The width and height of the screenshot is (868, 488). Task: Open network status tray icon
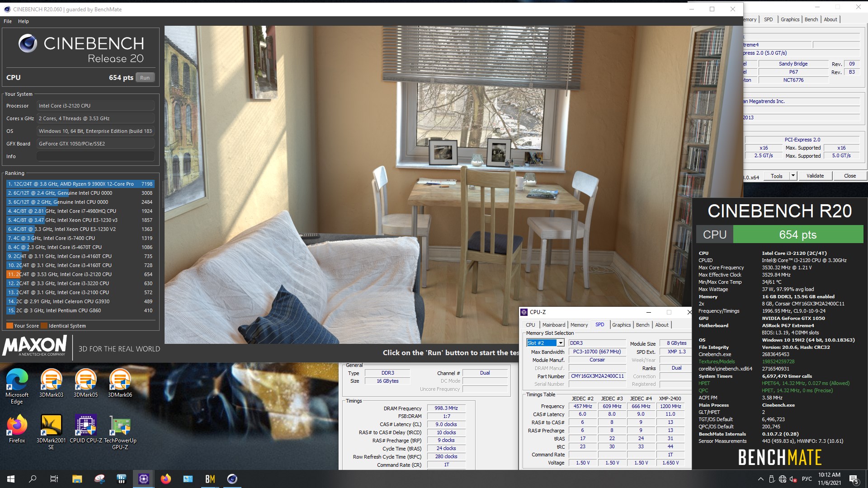tap(782, 479)
